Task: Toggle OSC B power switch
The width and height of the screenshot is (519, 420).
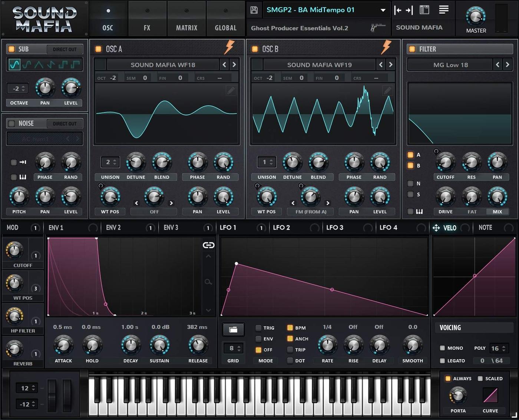Action: point(255,49)
